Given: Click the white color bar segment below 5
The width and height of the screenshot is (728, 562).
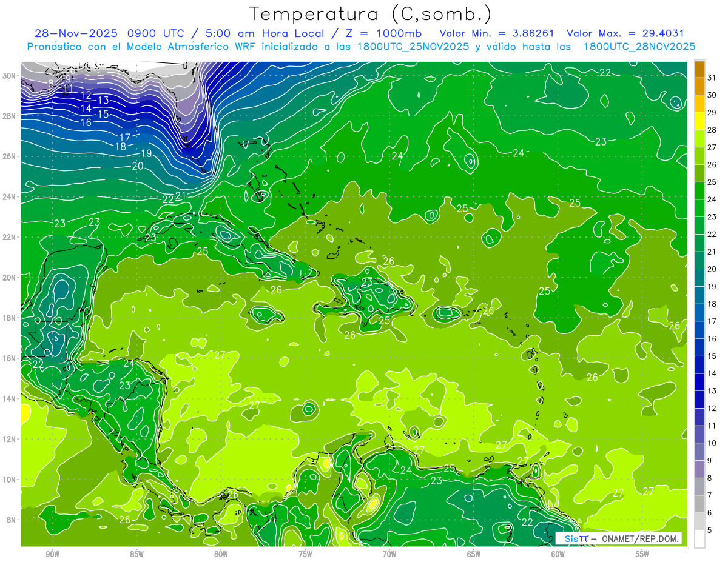Looking at the screenshot, I should 699,538.
